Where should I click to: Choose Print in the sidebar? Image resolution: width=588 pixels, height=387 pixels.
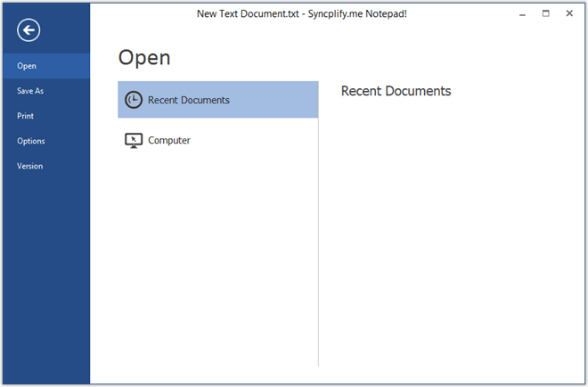[x=46, y=116]
